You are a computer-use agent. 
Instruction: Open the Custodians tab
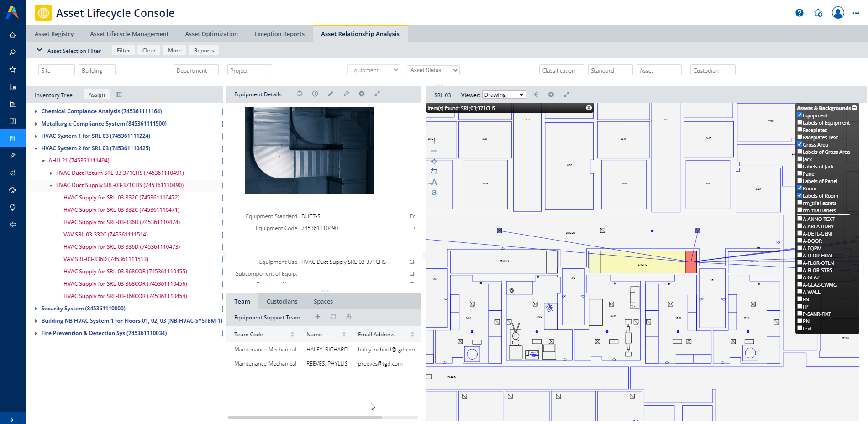(x=282, y=302)
